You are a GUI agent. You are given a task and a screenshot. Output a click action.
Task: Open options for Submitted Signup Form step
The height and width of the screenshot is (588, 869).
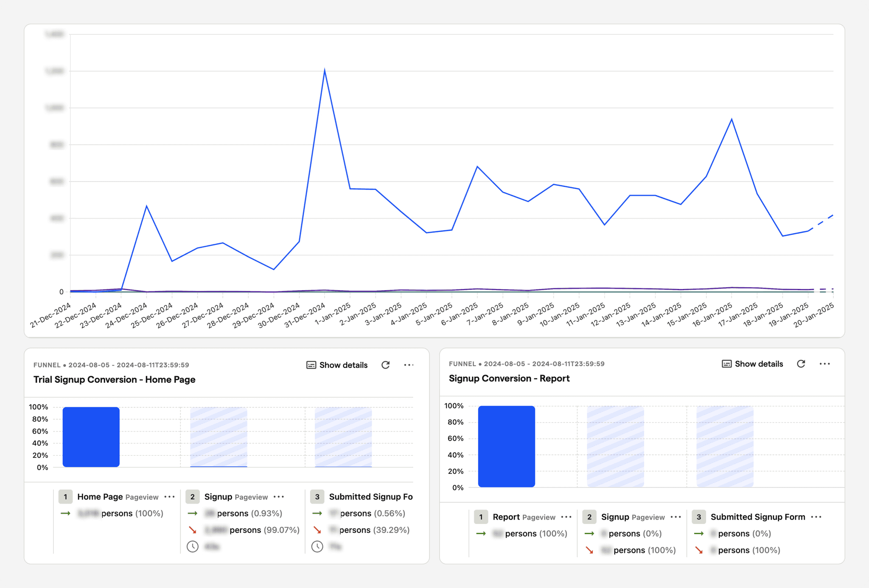point(816,517)
